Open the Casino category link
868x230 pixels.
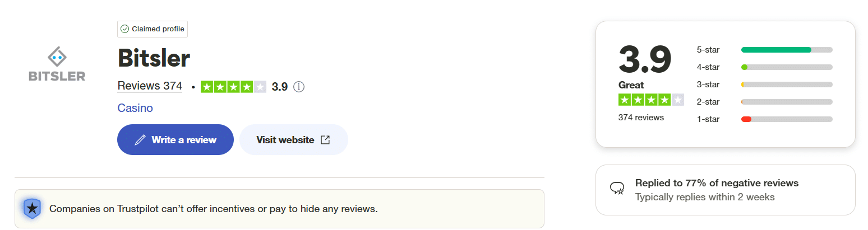click(x=135, y=108)
